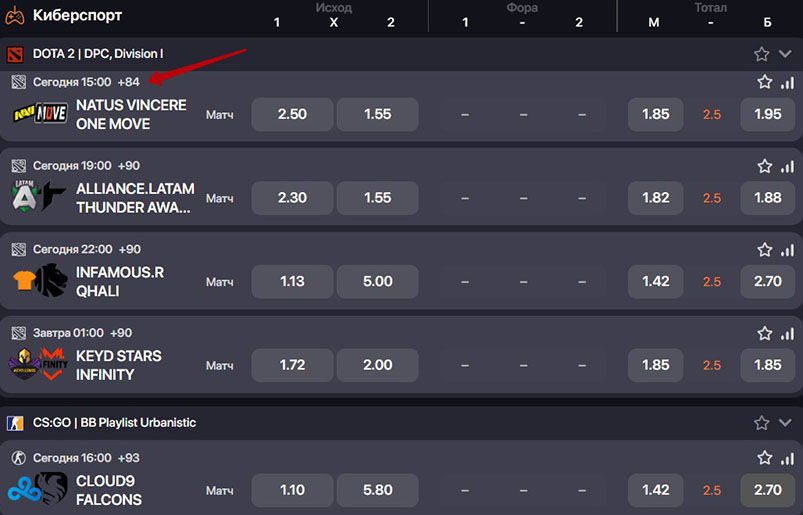This screenshot has height=515, width=803.
Task: Select highlighted 2.70 total over for Cloud9
Action: pyautogui.click(x=767, y=490)
